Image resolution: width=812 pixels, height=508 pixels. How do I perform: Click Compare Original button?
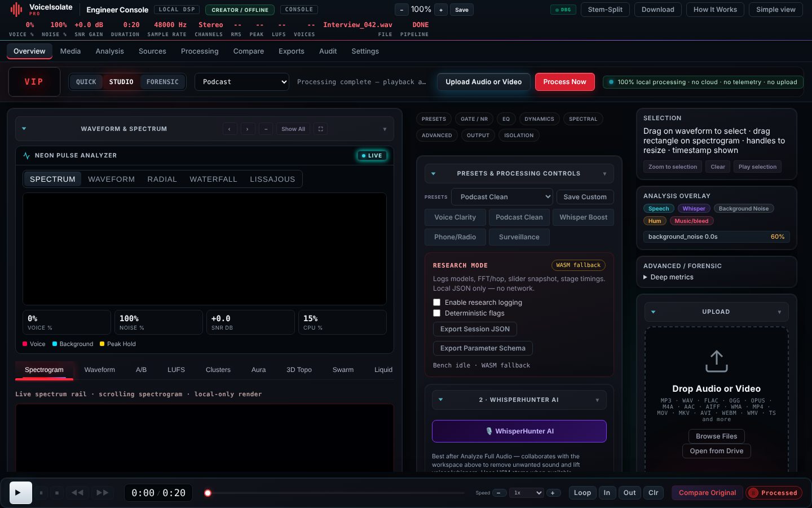(707, 493)
